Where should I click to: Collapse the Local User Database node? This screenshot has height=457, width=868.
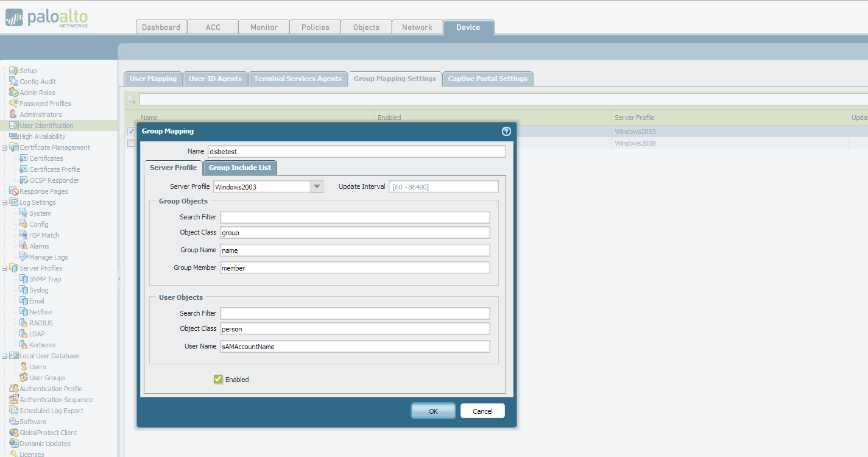coord(5,356)
